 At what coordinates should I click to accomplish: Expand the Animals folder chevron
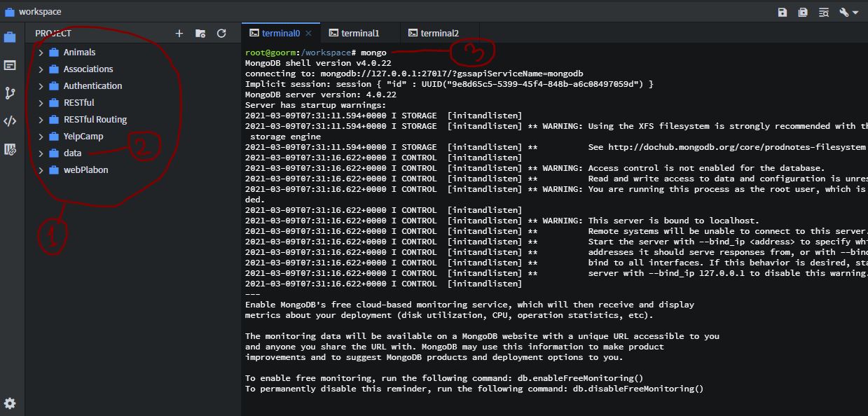41,53
